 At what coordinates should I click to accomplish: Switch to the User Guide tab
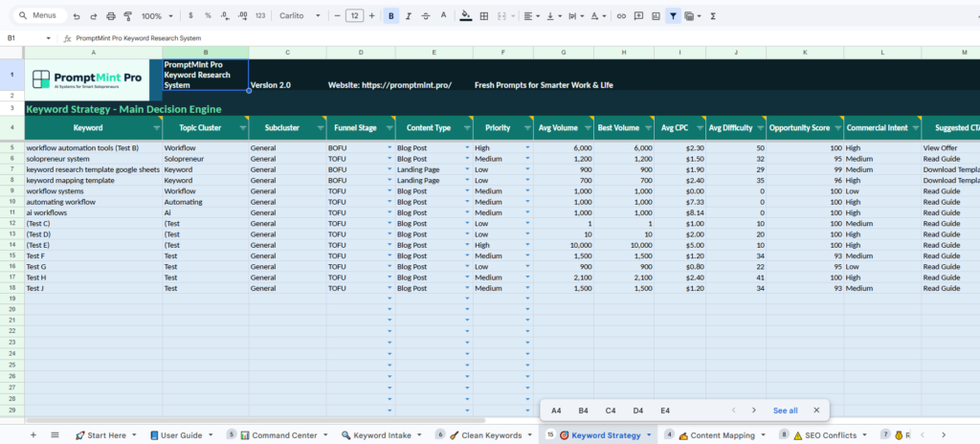(181, 435)
